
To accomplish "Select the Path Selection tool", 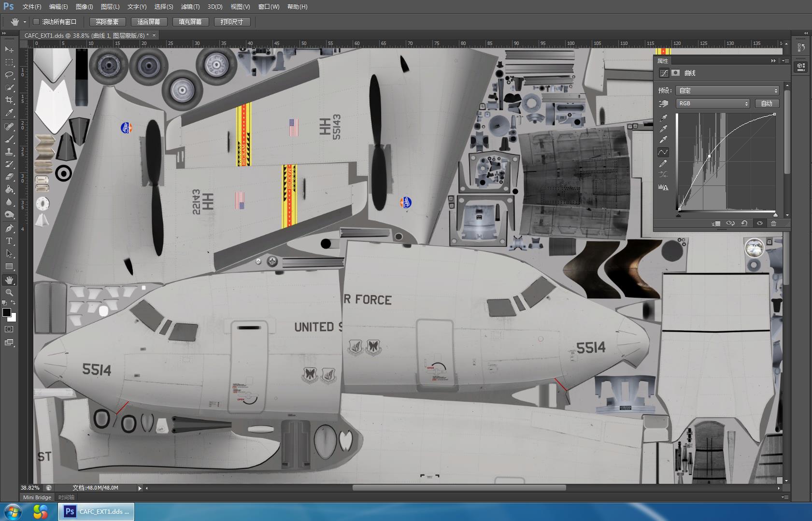I will click(9, 253).
